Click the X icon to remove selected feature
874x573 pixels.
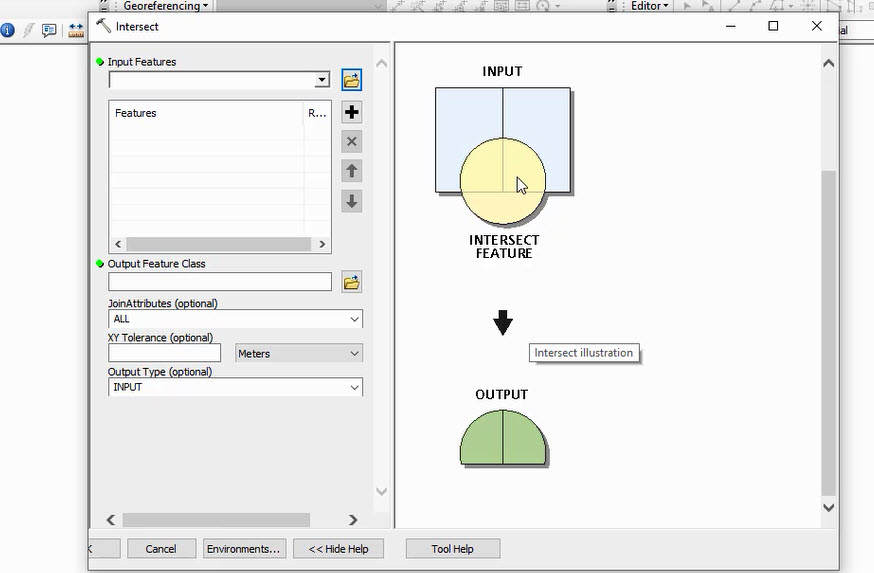click(351, 142)
